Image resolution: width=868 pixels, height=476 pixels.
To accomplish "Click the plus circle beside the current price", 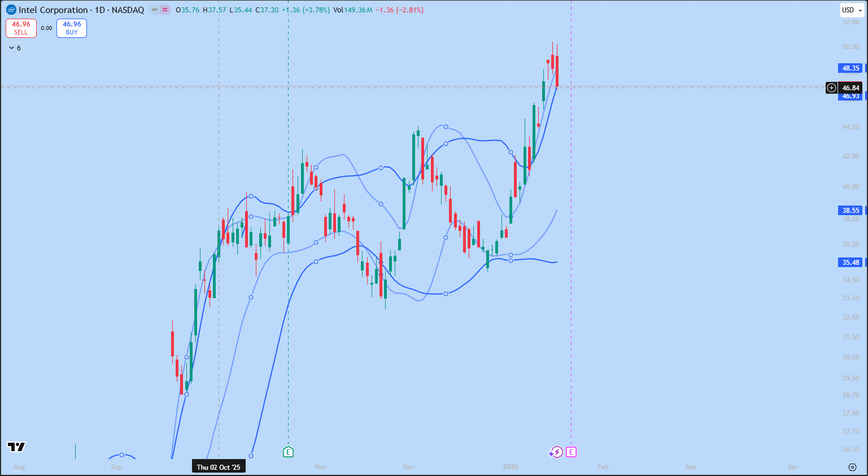I will tap(831, 88).
